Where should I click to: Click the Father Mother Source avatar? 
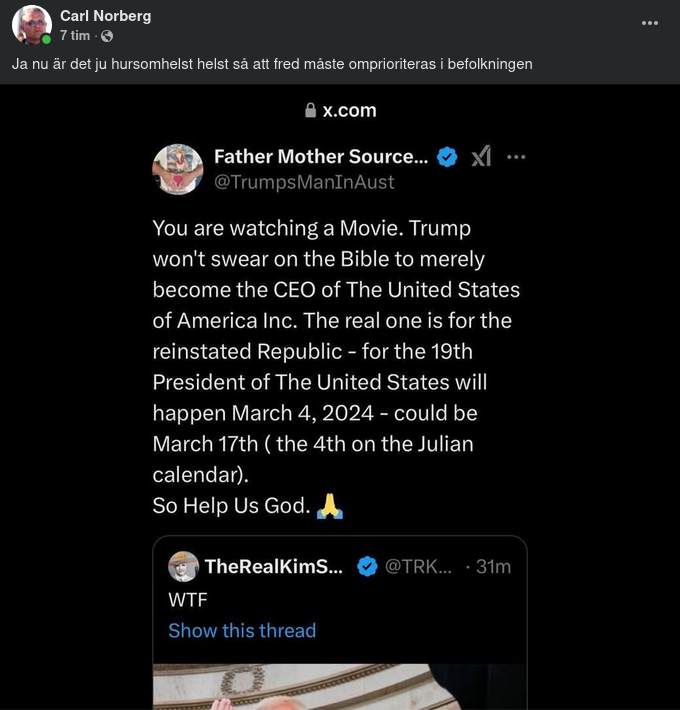tap(178, 168)
